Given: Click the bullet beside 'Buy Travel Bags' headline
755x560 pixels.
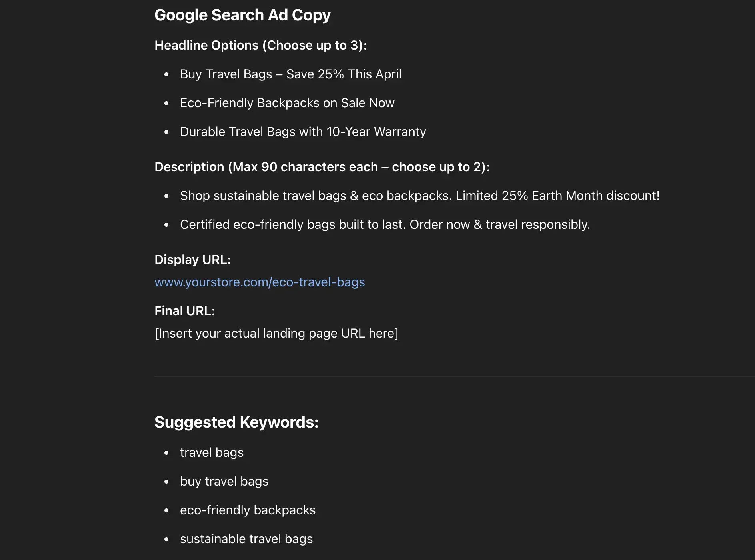Looking at the screenshot, I should pyautogui.click(x=166, y=74).
